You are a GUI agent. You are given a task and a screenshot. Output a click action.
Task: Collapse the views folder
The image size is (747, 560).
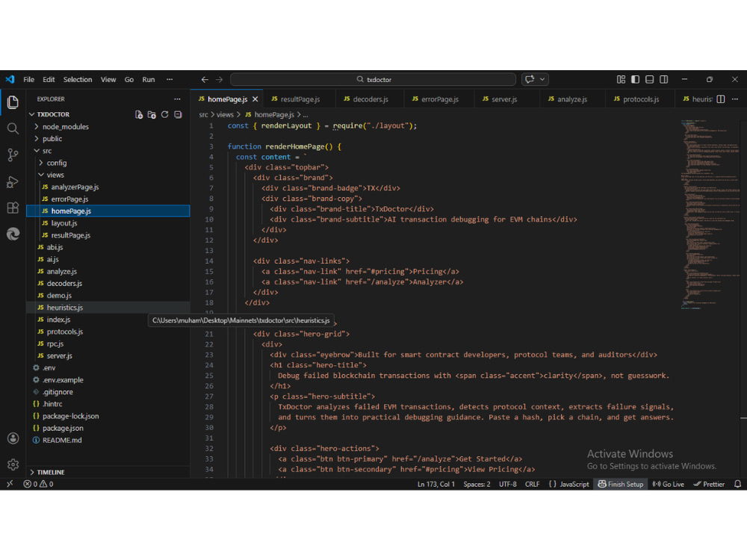pos(108,175)
